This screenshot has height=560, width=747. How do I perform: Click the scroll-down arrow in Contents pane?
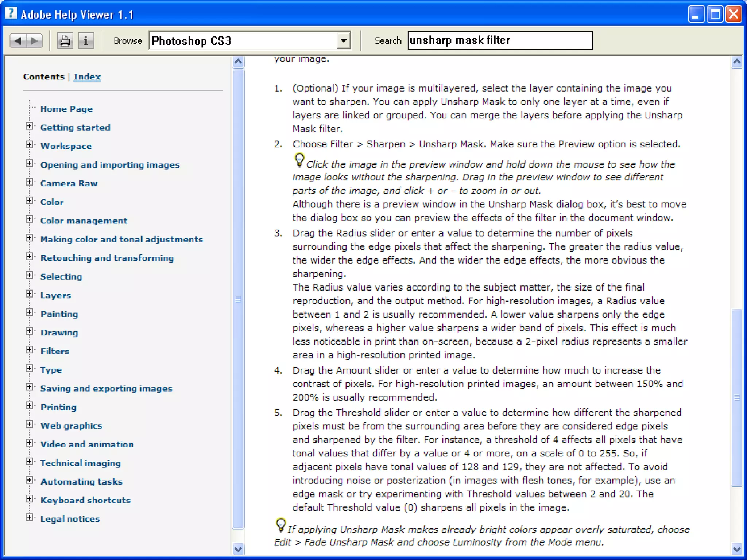tap(238, 549)
